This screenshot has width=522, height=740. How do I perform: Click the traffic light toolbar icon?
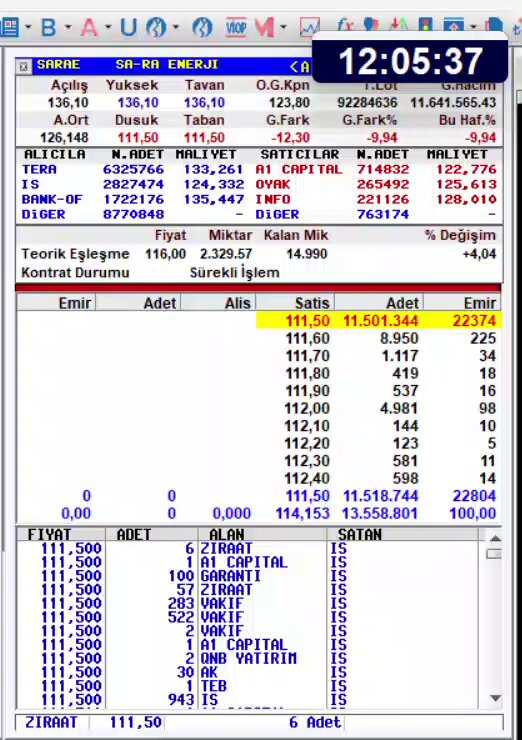point(426,24)
